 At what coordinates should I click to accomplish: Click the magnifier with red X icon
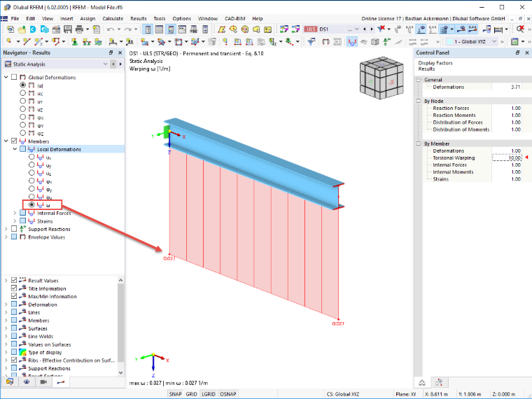click(520, 29)
